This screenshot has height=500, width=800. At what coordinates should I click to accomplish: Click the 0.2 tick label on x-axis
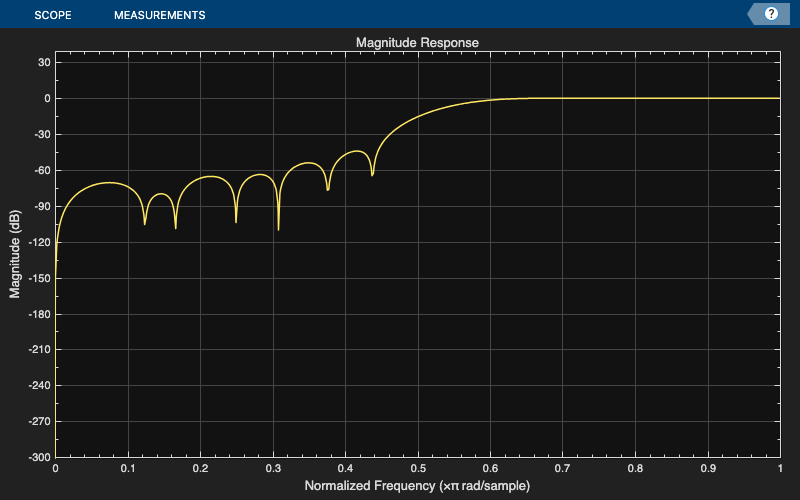pyautogui.click(x=201, y=468)
